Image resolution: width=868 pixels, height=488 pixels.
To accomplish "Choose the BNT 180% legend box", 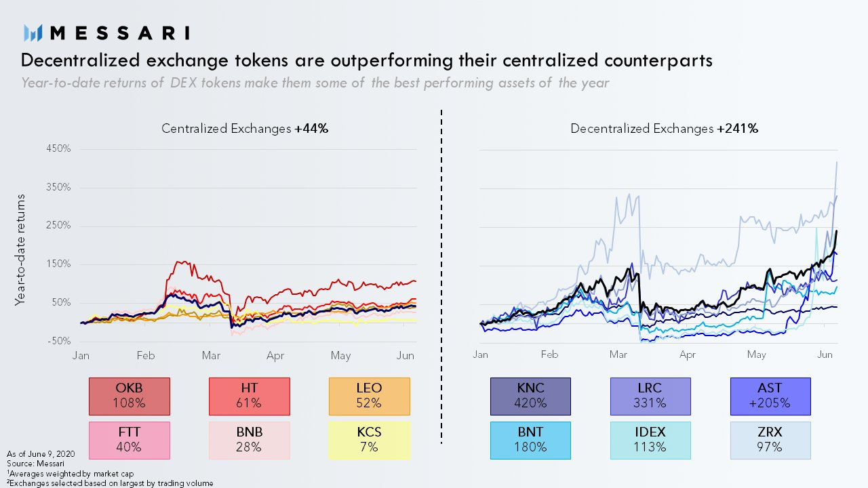I will click(x=530, y=440).
